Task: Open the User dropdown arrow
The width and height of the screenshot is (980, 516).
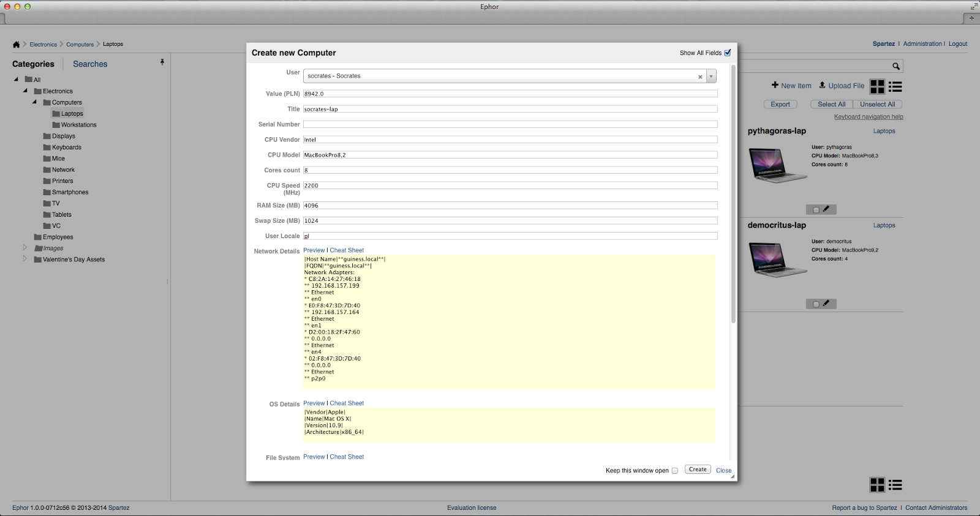Action: 711,77
